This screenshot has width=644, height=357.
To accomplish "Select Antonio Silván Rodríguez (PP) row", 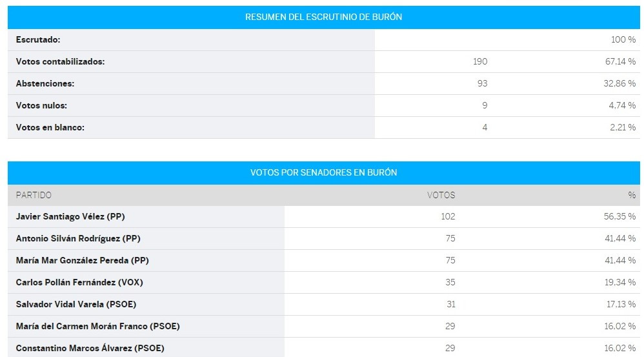I will pyautogui.click(x=324, y=239).
